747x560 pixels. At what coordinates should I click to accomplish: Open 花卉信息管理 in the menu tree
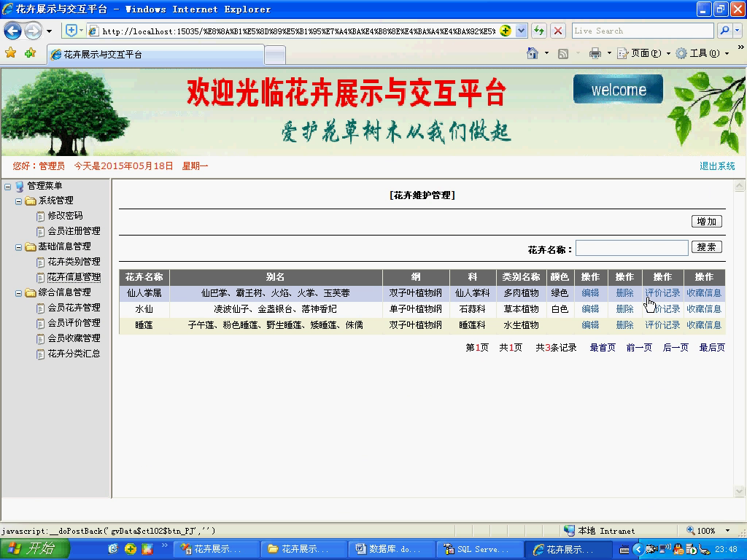pyautogui.click(x=74, y=277)
